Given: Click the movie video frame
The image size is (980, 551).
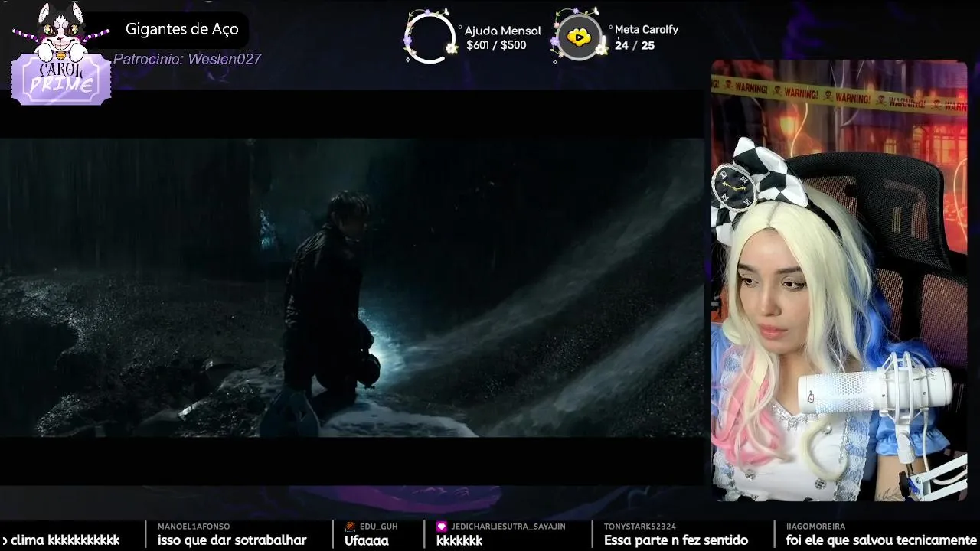Looking at the screenshot, I should (352, 288).
